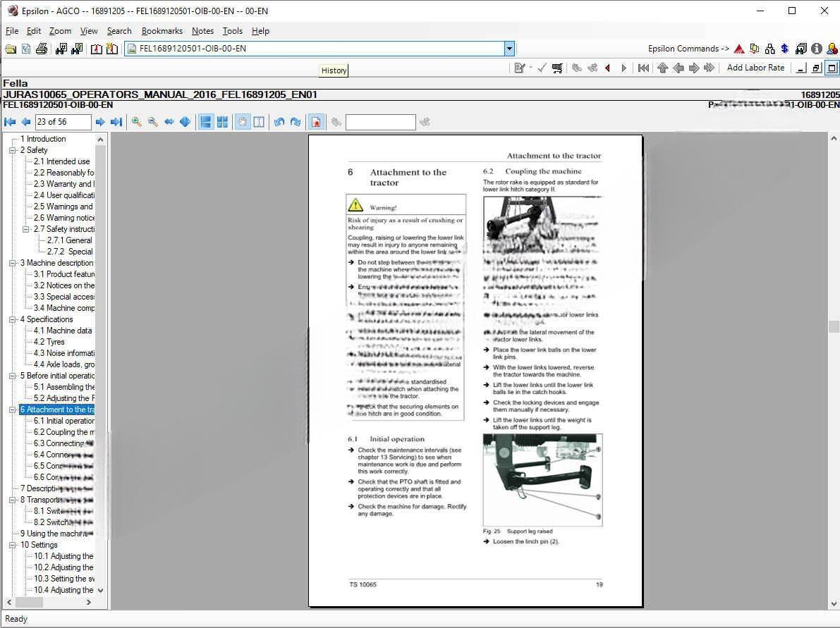
Task: Click the open folder icon
Action: pyautogui.click(x=11, y=49)
